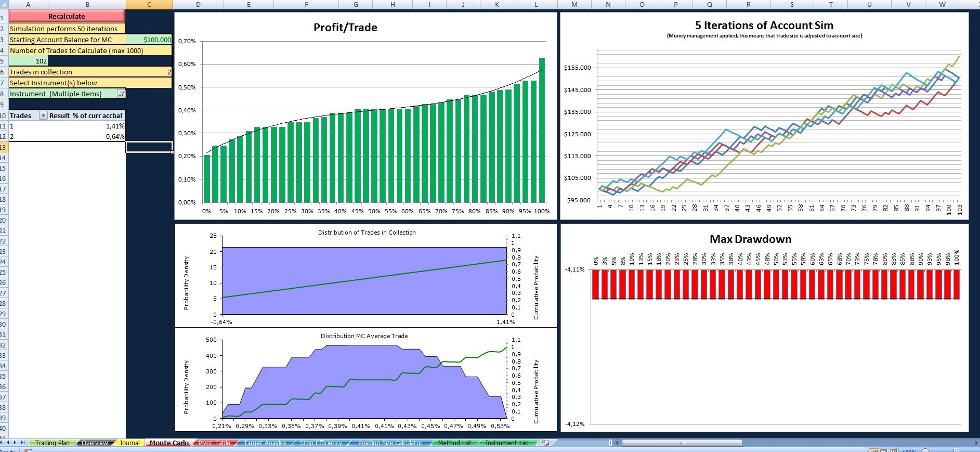Open the Instrument List sheet tab
Image resolution: width=980 pixels, height=452 pixels.
(x=506, y=443)
